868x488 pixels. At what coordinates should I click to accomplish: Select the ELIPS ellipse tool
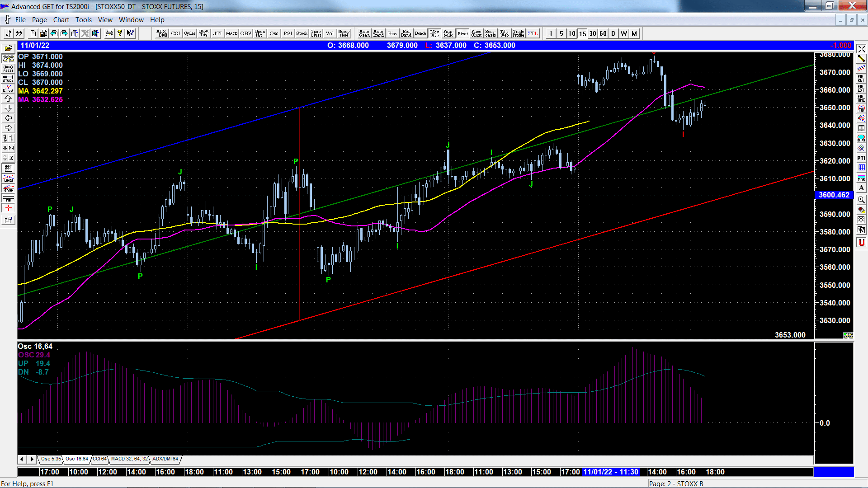(861, 138)
